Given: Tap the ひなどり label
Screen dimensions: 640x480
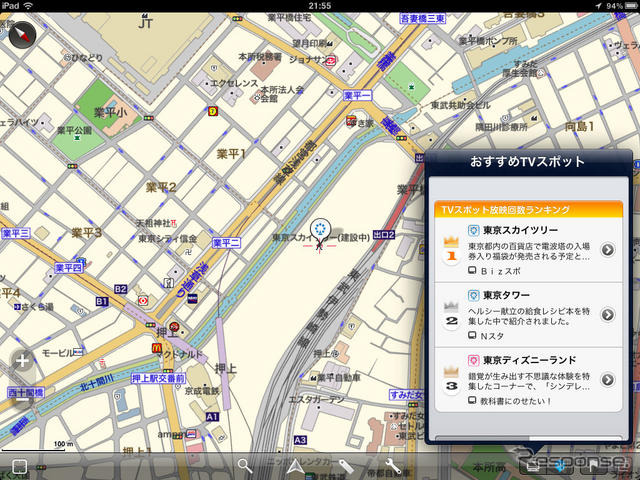Looking at the screenshot, I should tap(87, 58).
